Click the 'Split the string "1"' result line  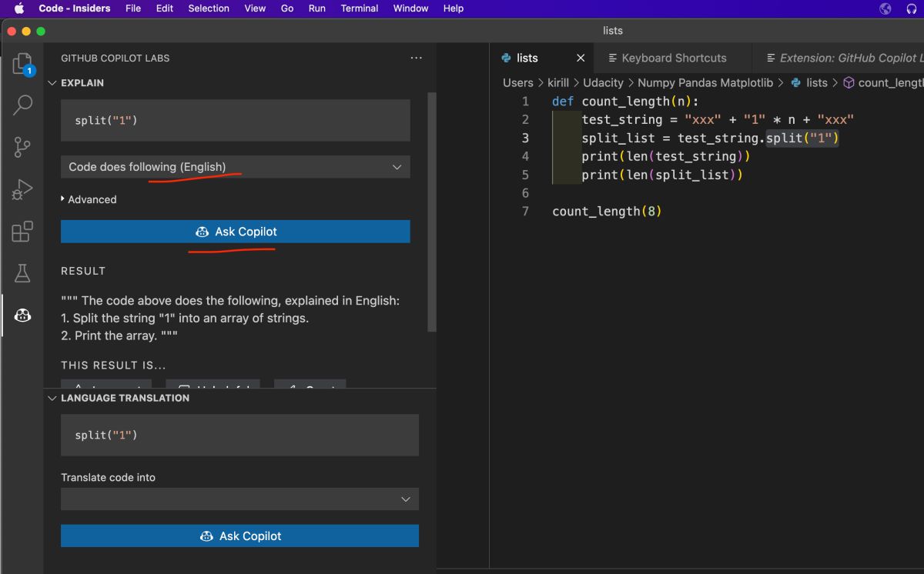point(185,318)
